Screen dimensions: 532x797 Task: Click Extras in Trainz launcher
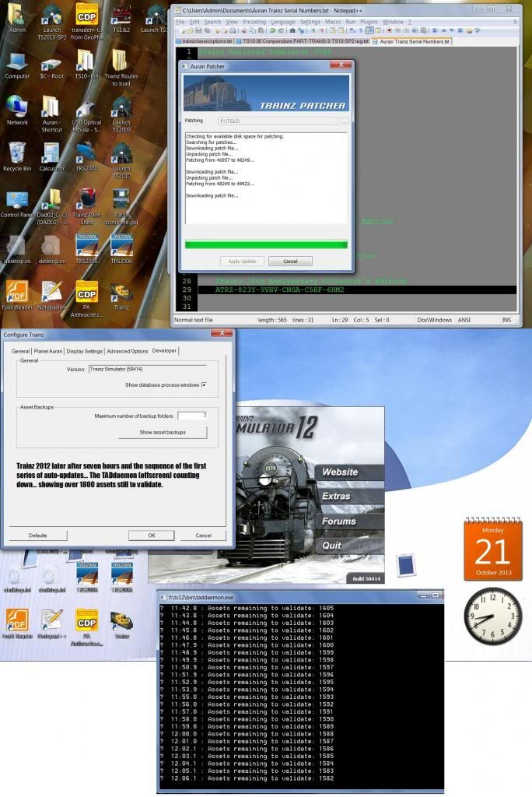349,496
